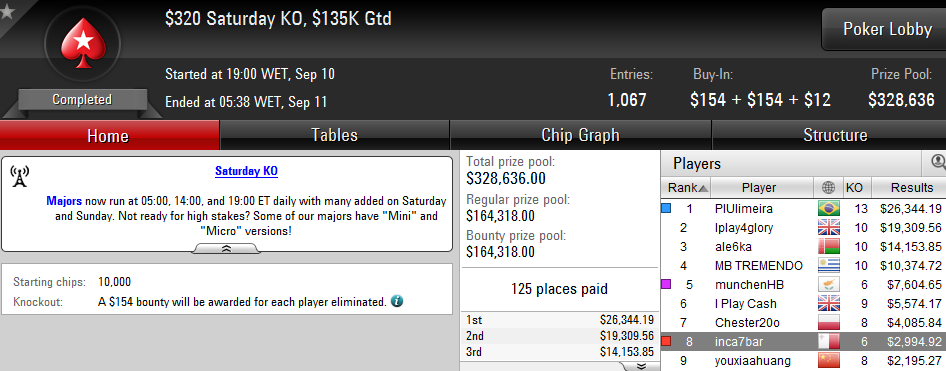Open the player search magnifier icon
The height and width of the screenshot is (371, 946).
pyautogui.click(x=938, y=162)
